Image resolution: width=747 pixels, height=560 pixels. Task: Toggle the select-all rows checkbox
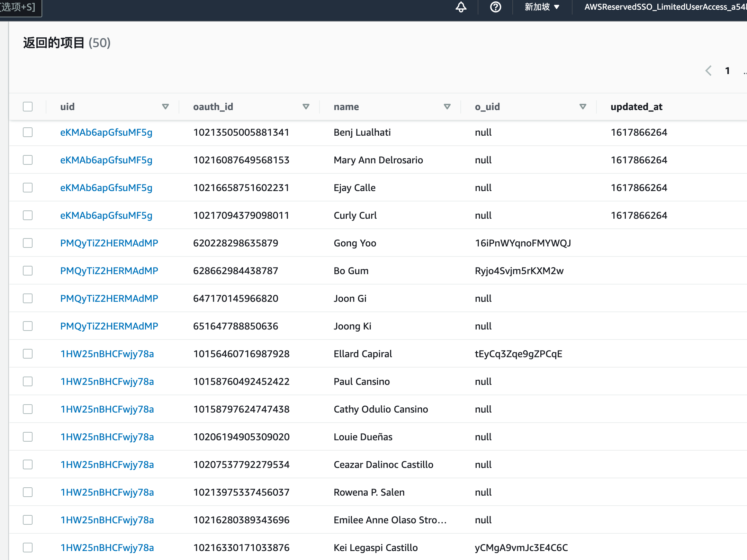(x=28, y=107)
